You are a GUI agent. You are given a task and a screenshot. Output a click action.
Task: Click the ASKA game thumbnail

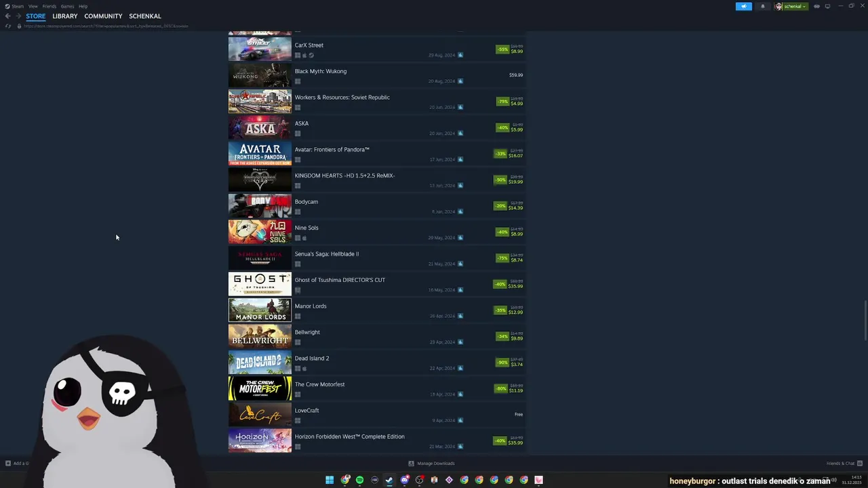point(260,127)
